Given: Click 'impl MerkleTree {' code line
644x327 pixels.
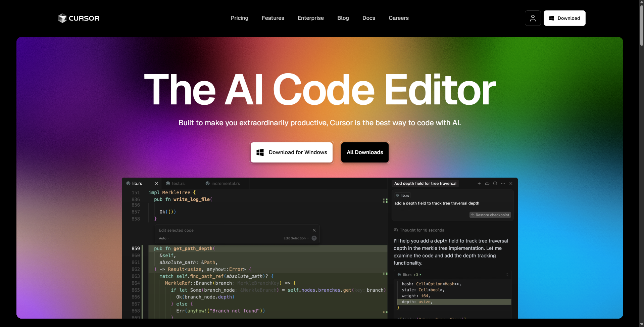Looking at the screenshot, I should pos(172,192).
